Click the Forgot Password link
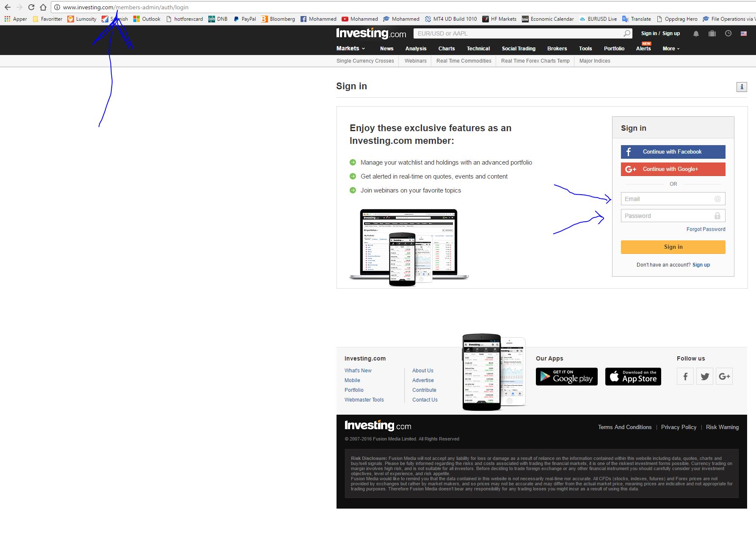The height and width of the screenshot is (556, 756). pos(706,229)
